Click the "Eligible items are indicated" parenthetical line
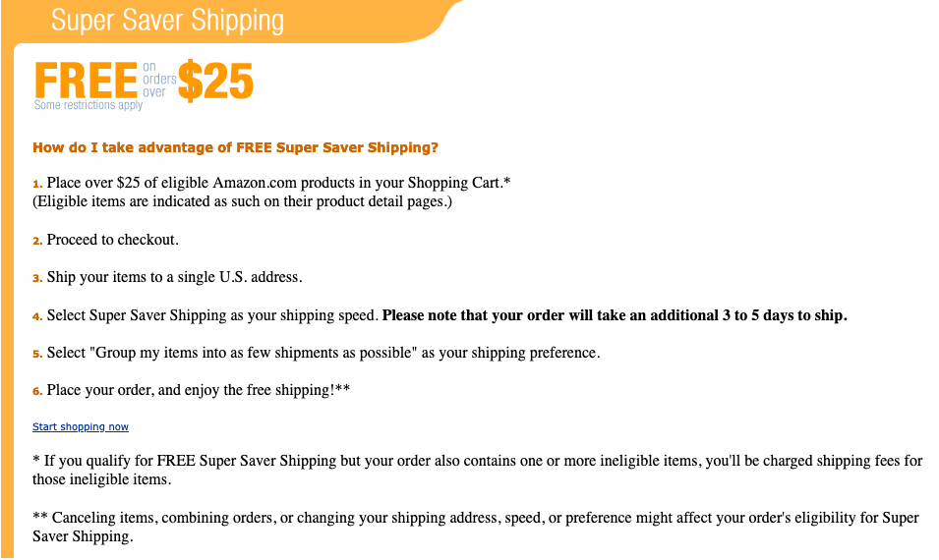Image resolution: width=939 pixels, height=560 pixels. point(242,201)
